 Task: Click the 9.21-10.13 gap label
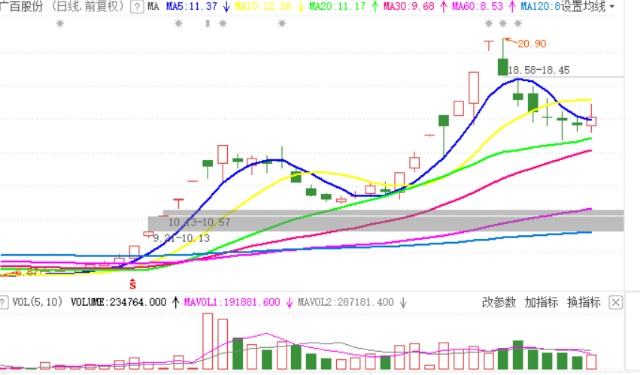(x=181, y=238)
